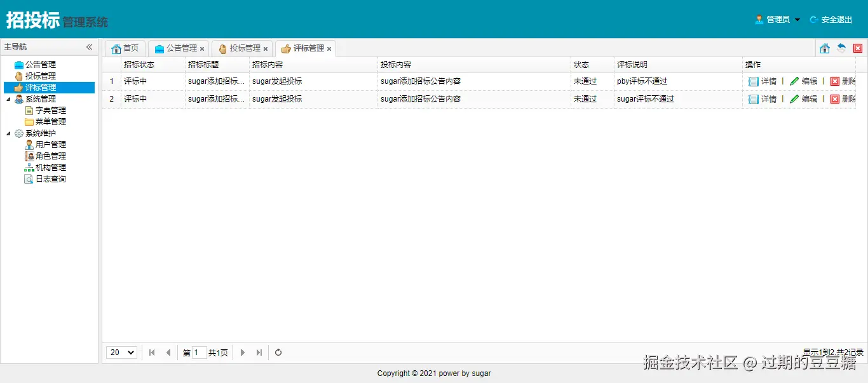This screenshot has height=383, width=868.
Task: Click the blue back arrow icon
Action: pos(841,48)
